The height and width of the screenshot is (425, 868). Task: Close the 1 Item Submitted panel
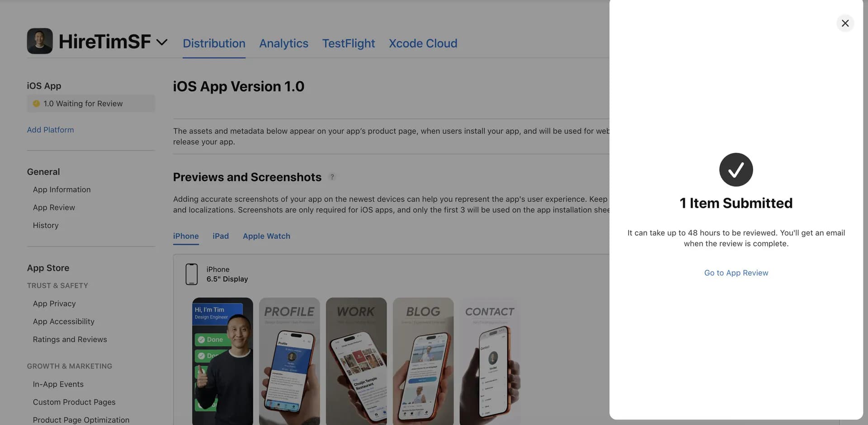pos(844,23)
